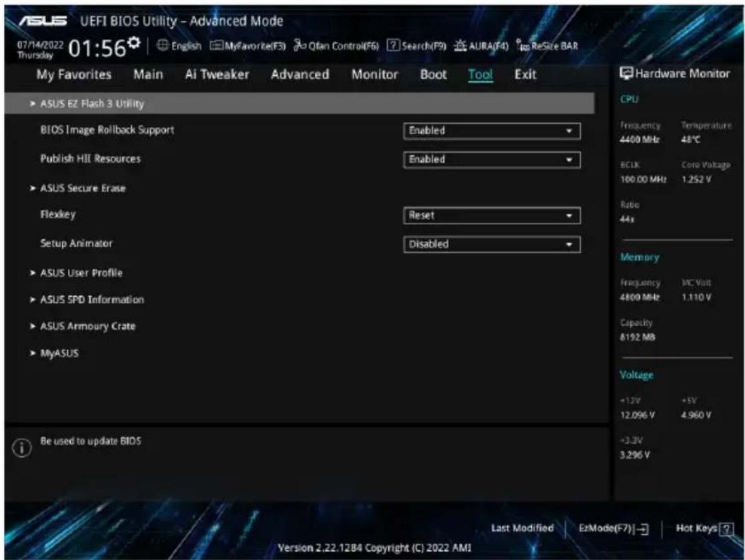Click the Hardware Monitor monitor icon
Image resolution: width=745 pixels, height=560 pixels.
(x=626, y=73)
